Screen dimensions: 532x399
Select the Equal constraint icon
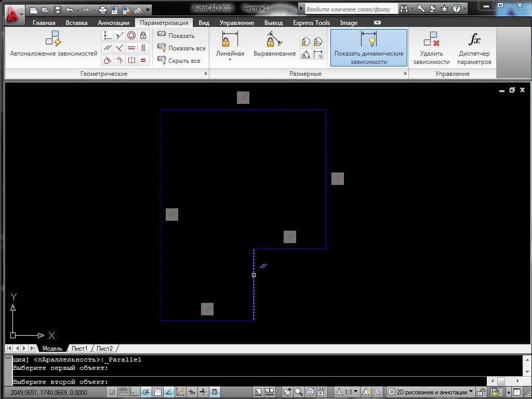pos(144,60)
